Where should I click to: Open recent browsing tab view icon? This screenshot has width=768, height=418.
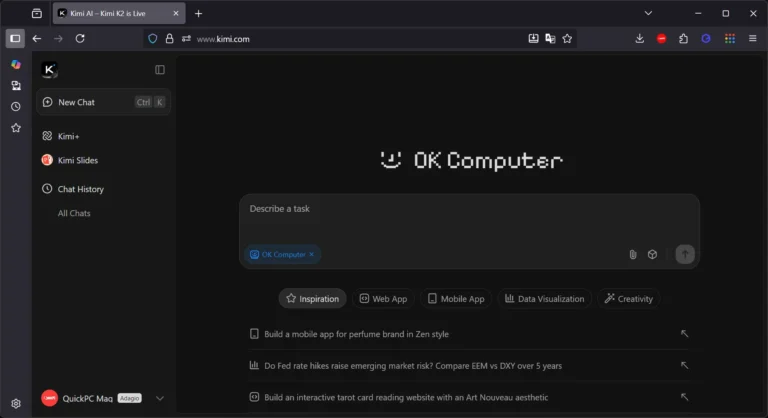pos(37,14)
